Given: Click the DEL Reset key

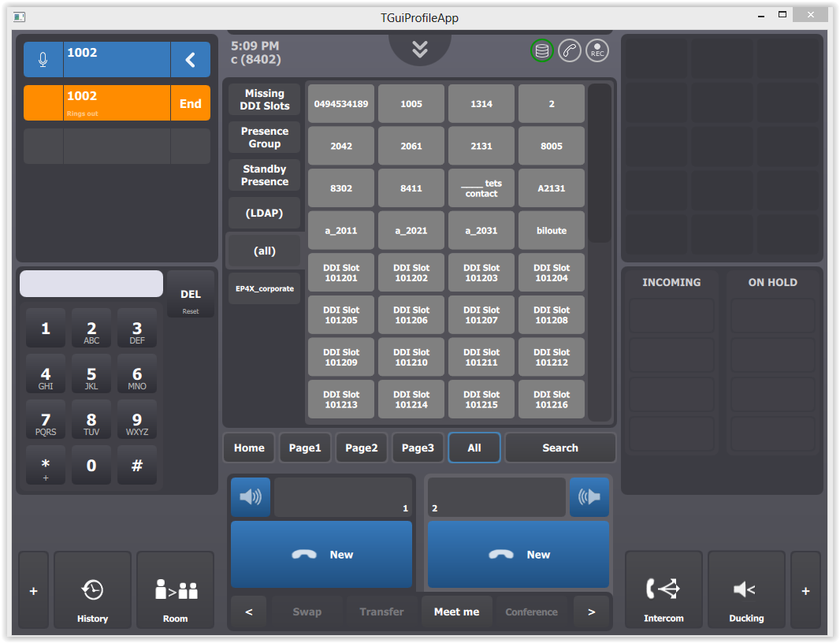Looking at the screenshot, I should tap(191, 294).
